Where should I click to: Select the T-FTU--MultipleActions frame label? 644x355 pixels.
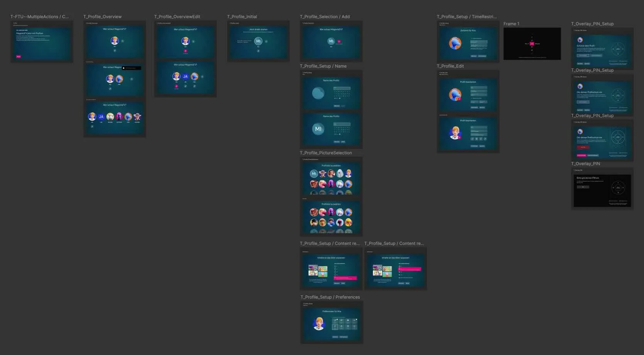pos(39,17)
